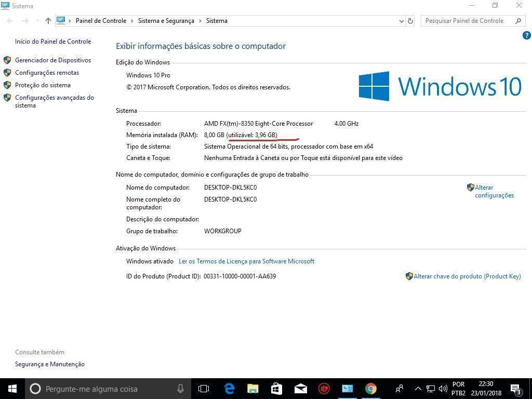Open Microsoft Store from the taskbar
The height and width of the screenshot is (399, 532).
pos(276,389)
